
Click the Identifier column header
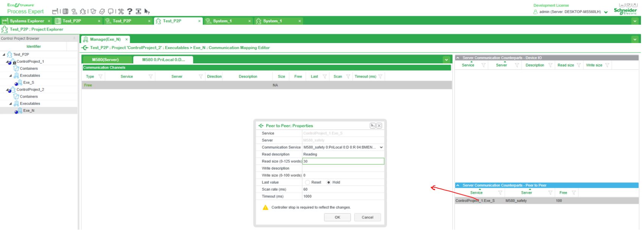[x=34, y=46]
